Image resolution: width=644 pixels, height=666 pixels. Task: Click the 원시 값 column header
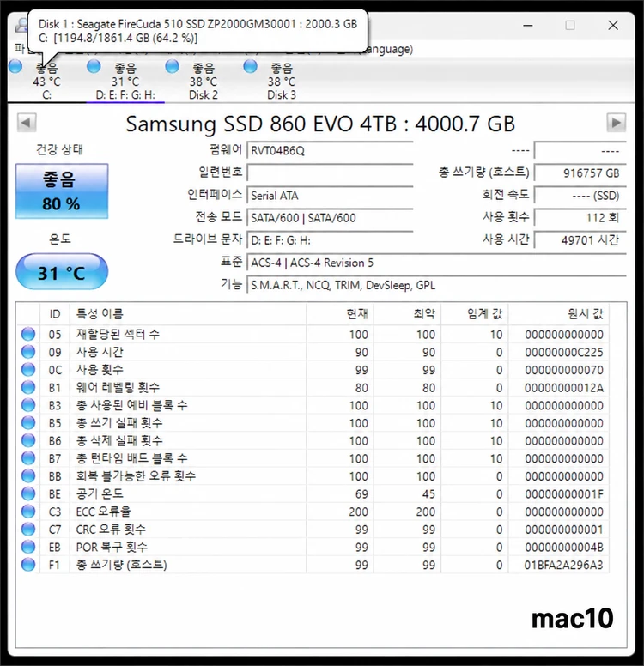pyautogui.click(x=558, y=314)
